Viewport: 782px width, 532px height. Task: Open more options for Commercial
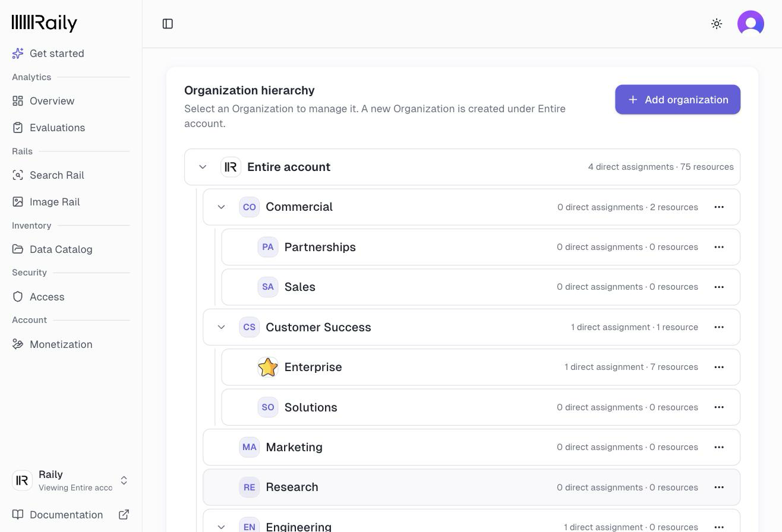[719, 207]
